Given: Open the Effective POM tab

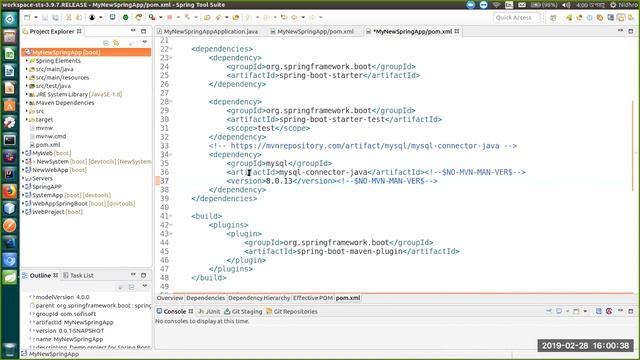Looking at the screenshot, I should (313, 298).
